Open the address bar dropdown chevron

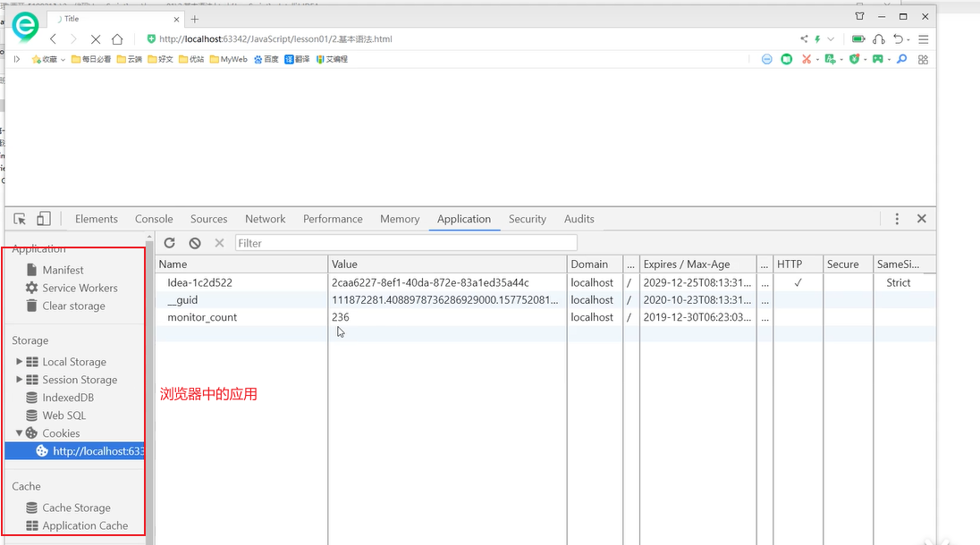coord(831,38)
